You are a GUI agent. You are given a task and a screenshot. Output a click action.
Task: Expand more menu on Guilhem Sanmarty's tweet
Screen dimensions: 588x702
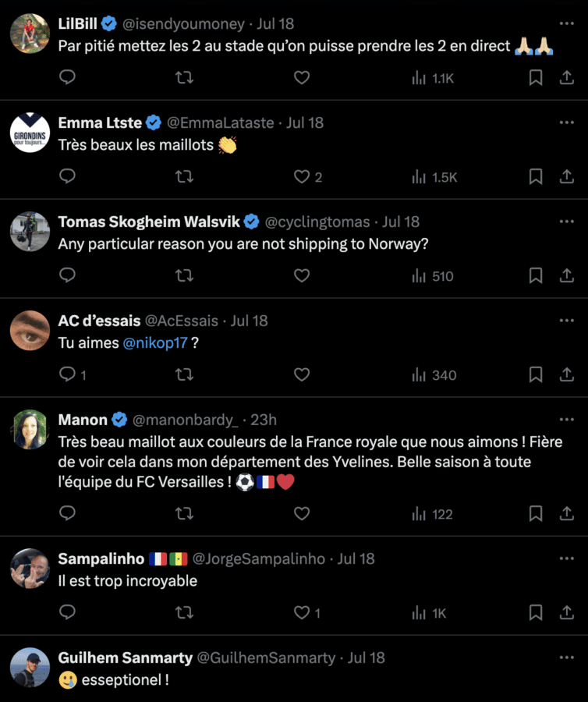(x=567, y=658)
